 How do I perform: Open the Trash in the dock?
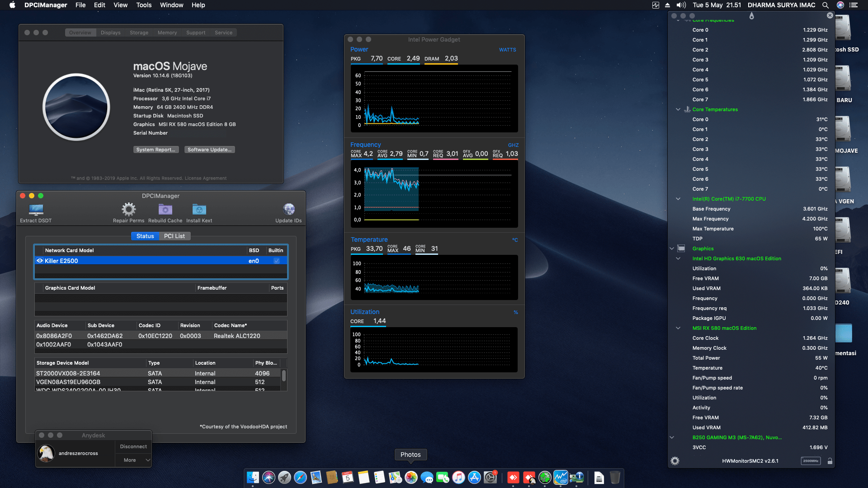[x=615, y=478]
